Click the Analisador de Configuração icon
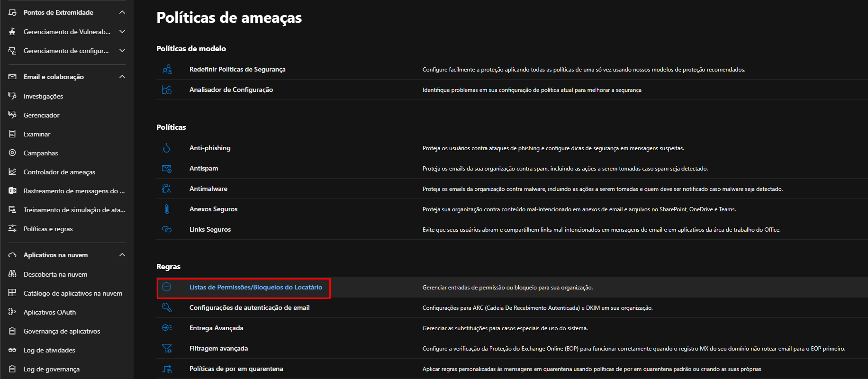 click(167, 90)
